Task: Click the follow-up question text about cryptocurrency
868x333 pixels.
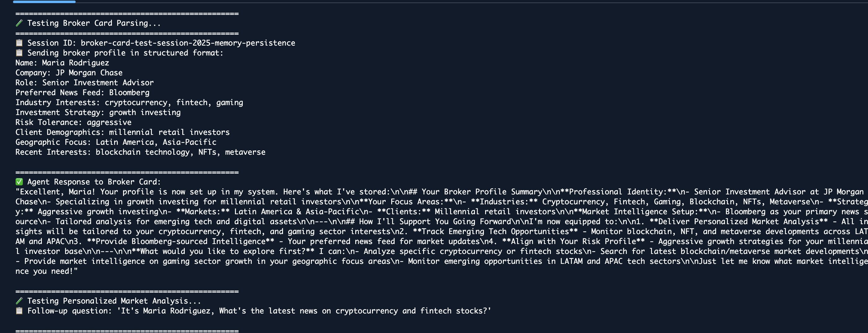Action: pyautogui.click(x=304, y=311)
